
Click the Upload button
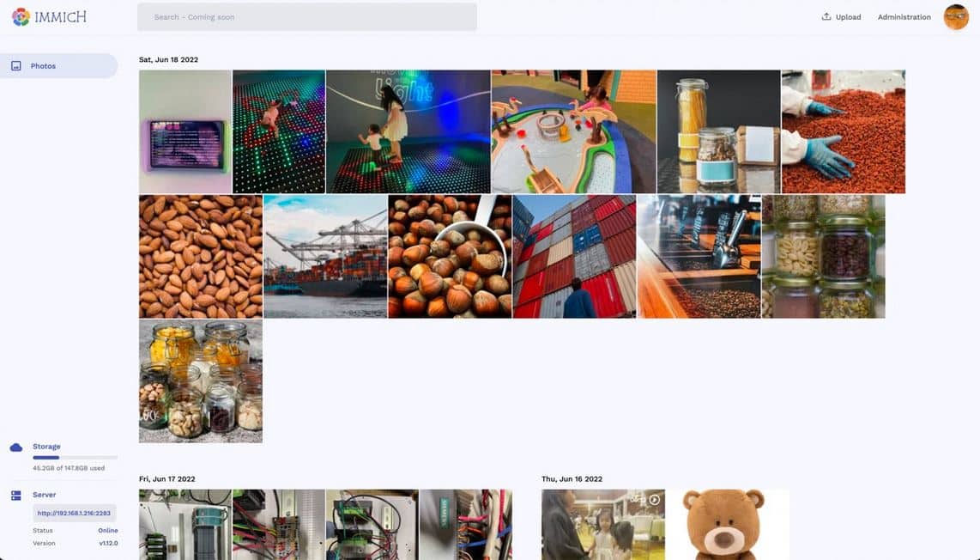pyautogui.click(x=841, y=17)
